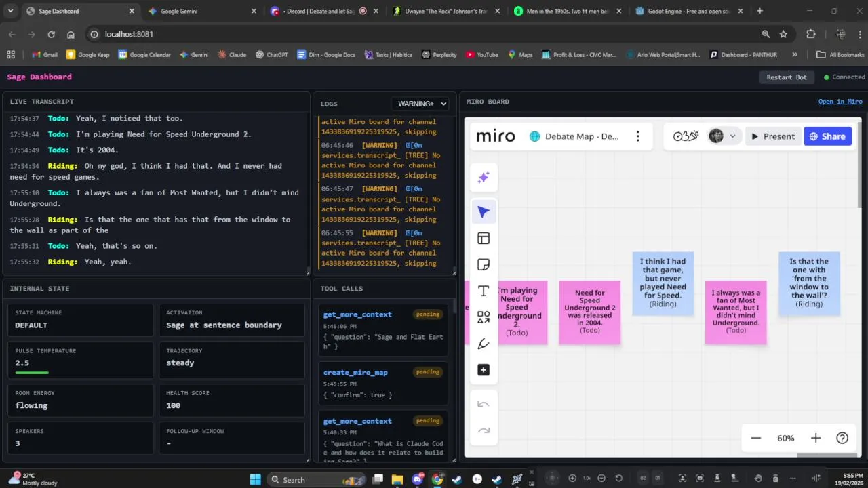Redo action in Miro toolbar
Screen dimensions: 868x488
point(484,430)
